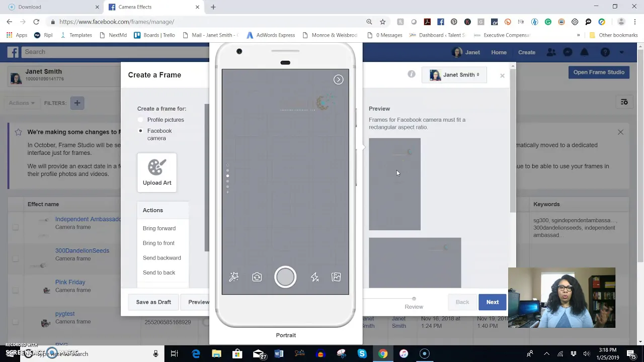Click the magic wand effects icon

(234, 277)
